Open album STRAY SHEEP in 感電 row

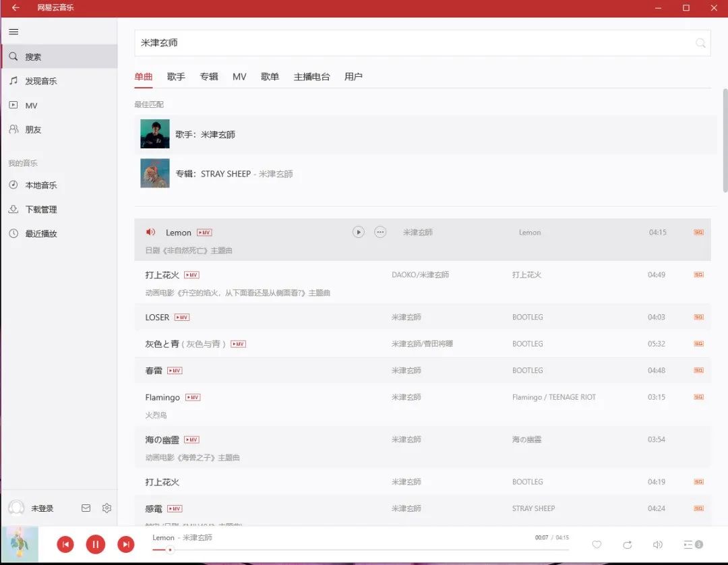click(x=533, y=509)
